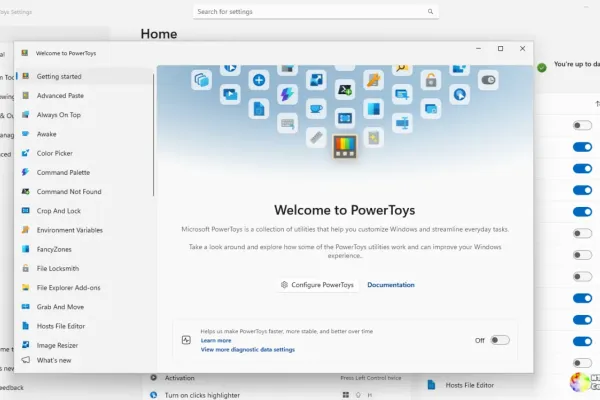Toggle the sixth module switch in Settings window
This screenshot has height=400, width=600.
(582, 233)
